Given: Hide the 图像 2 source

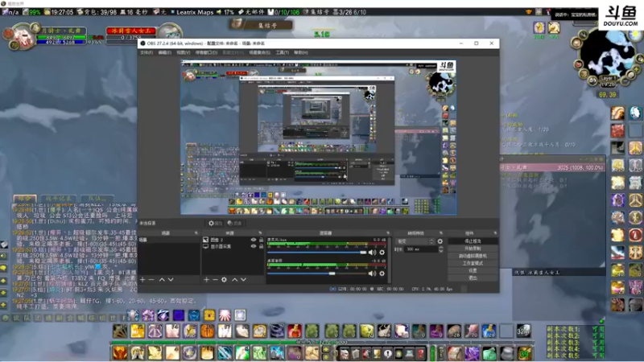Looking at the screenshot, I should click(254, 240).
